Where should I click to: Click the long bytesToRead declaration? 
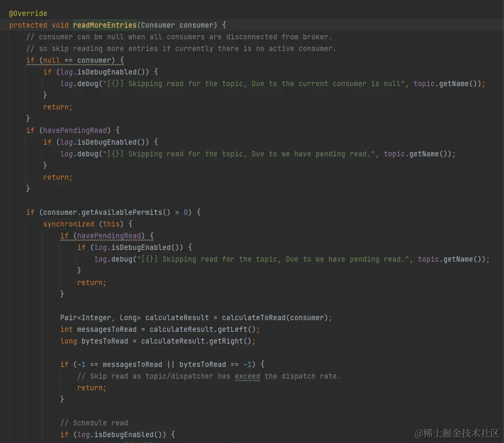pos(94,341)
